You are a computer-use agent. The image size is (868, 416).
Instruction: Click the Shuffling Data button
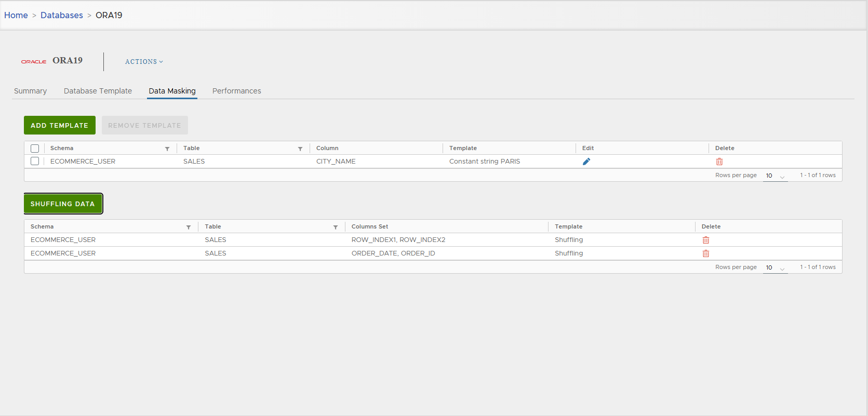pyautogui.click(x=63, y=204)
